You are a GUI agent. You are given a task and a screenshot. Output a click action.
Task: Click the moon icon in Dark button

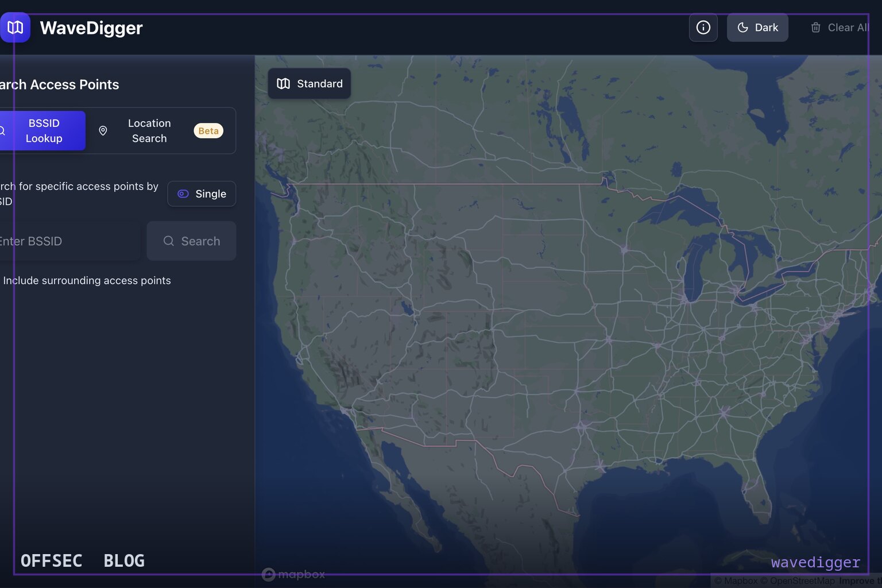(742, 28)
